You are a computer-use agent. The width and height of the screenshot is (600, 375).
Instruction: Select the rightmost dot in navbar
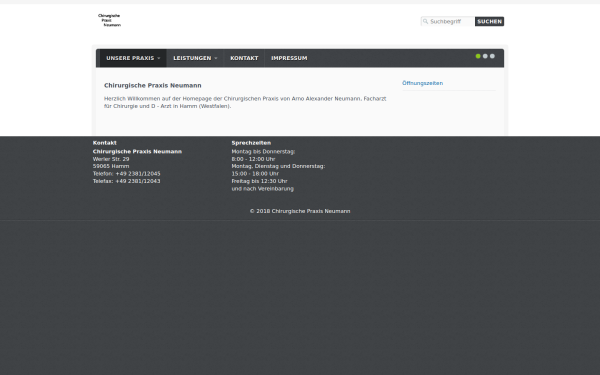tap(492, 56)
